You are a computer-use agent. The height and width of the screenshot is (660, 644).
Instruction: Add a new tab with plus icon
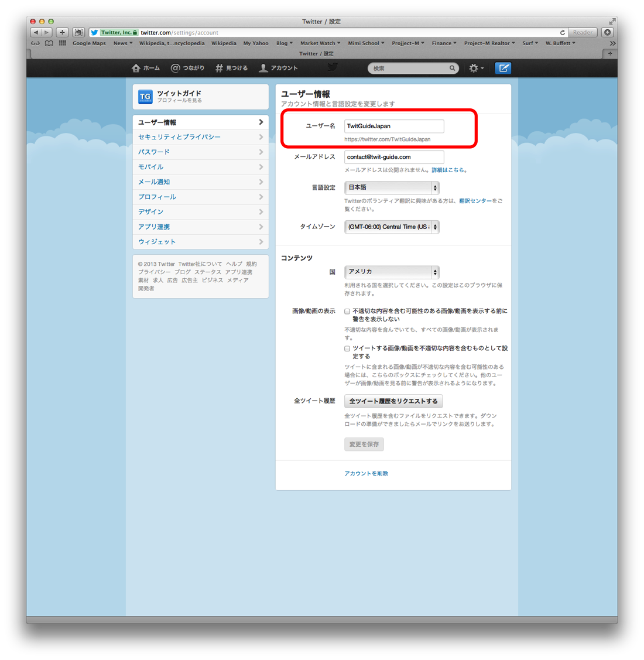610,53
